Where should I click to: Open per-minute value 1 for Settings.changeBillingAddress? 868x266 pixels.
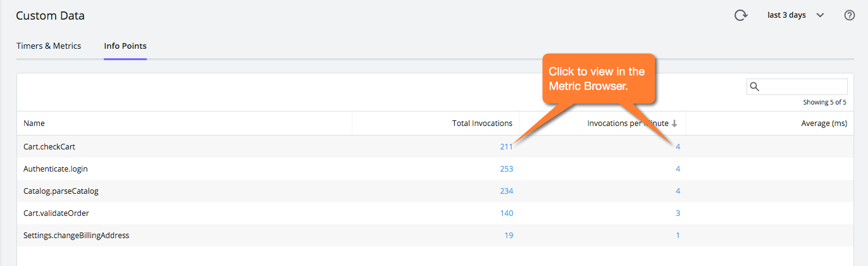pos(678,235)
